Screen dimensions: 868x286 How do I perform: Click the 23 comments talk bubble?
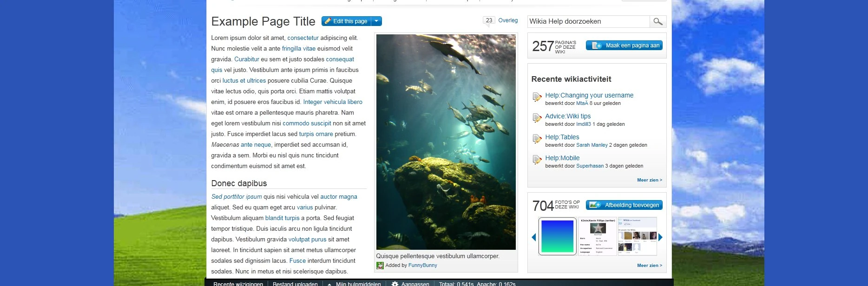point(489,20)
